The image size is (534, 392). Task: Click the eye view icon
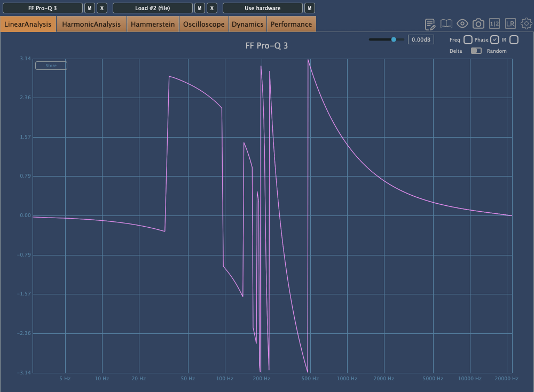(x=462, y=24)
